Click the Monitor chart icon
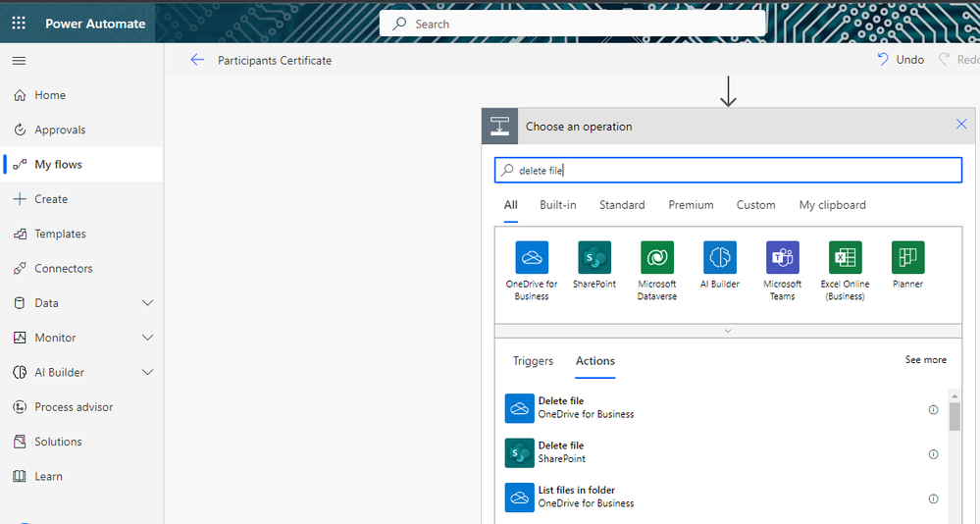Screen dimensions: 980x524 click(x=20, y=338)
